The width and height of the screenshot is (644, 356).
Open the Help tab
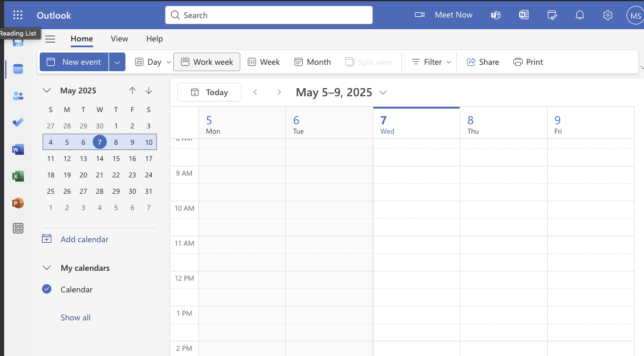155,39
